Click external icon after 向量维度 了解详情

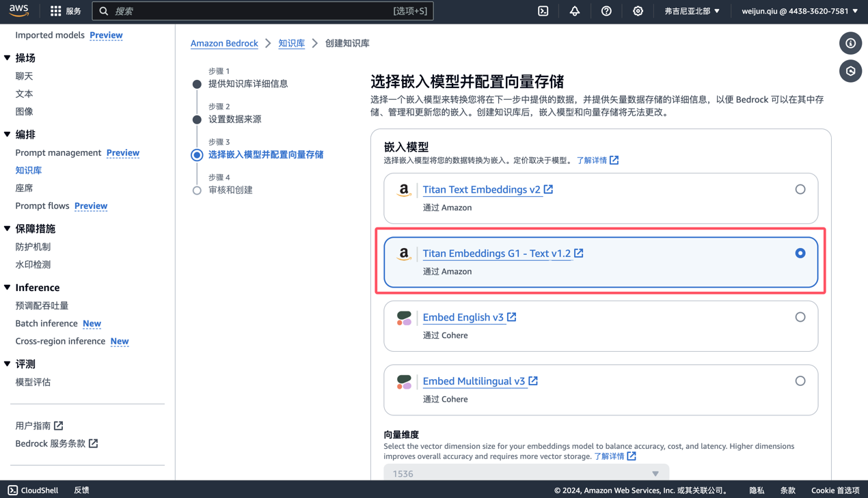632,456
